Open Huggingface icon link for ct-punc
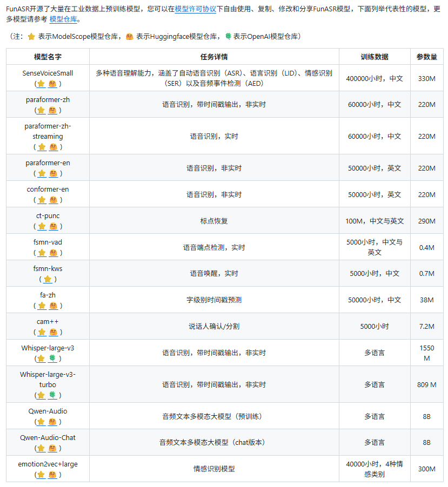The height and width of the screenshot is (487, 448). pos(54,226)
